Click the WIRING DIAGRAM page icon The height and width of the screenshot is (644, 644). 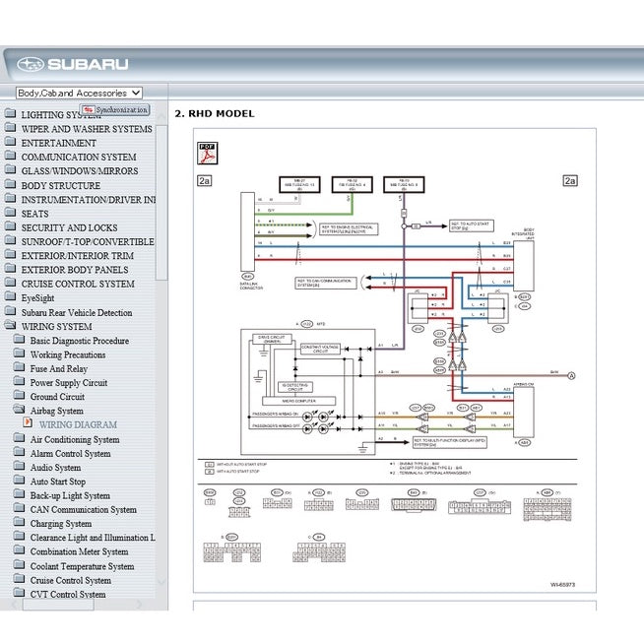(x=29, y=424)
